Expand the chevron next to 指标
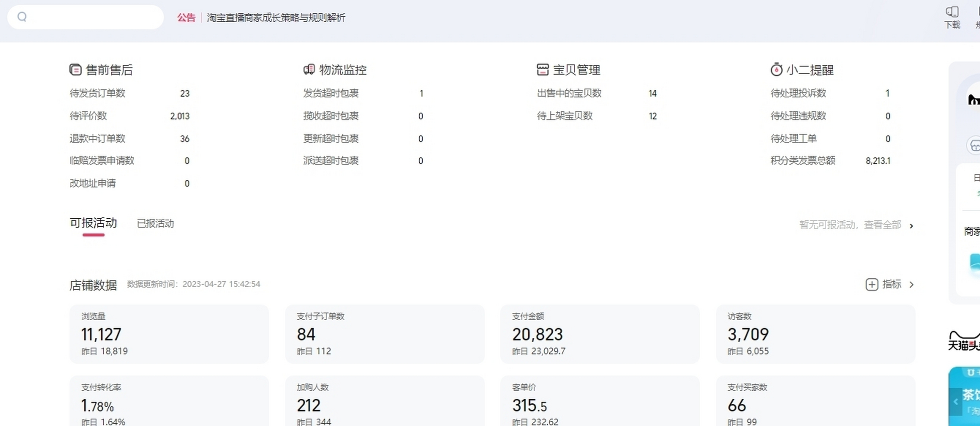The width and height of the screenshot is (980, 426). click(911, 285)
